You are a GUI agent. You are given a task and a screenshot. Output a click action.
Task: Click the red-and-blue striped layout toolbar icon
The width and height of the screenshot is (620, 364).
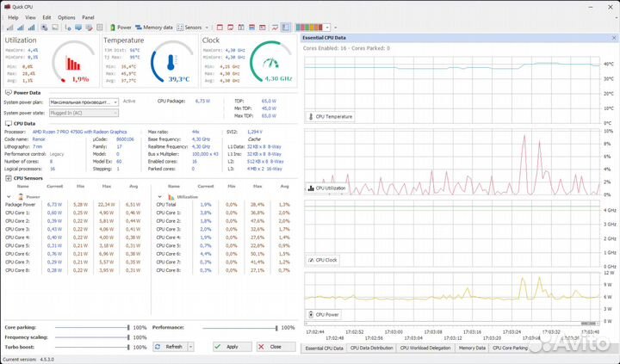(251, 28)
